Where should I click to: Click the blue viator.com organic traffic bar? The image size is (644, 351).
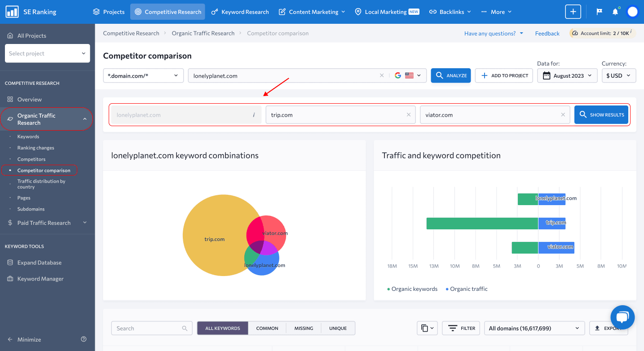pyautogui.click(x=556, y=248)
